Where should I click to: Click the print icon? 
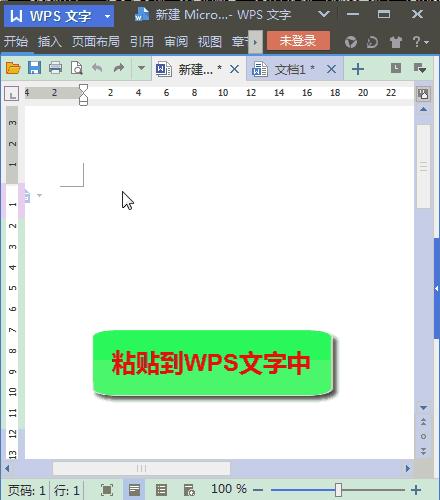click(55, 68)
